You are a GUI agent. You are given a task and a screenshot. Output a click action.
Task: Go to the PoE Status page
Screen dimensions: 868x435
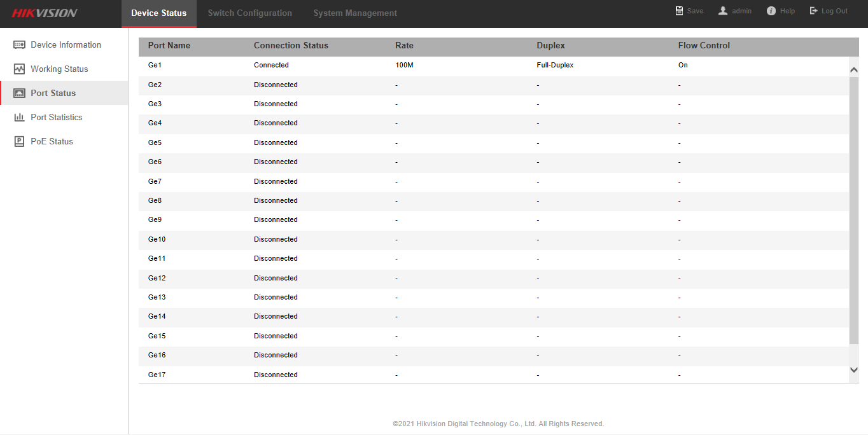point(52,142)
